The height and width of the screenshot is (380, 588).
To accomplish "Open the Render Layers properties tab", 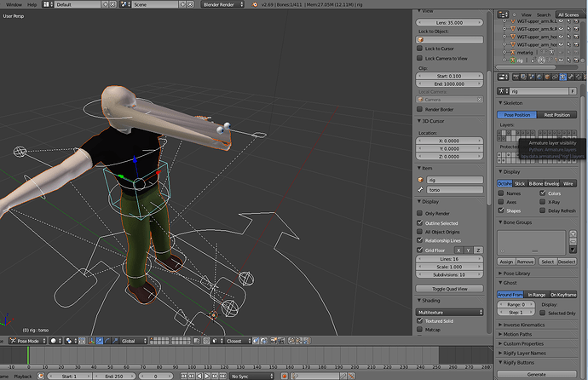I will pyautogui.click(x=523, y=77).
